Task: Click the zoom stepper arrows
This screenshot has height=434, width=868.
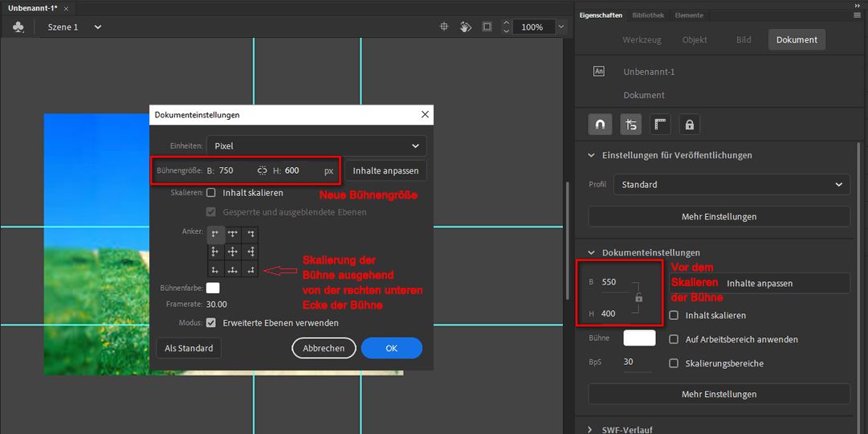Action: tap(505, 27)
